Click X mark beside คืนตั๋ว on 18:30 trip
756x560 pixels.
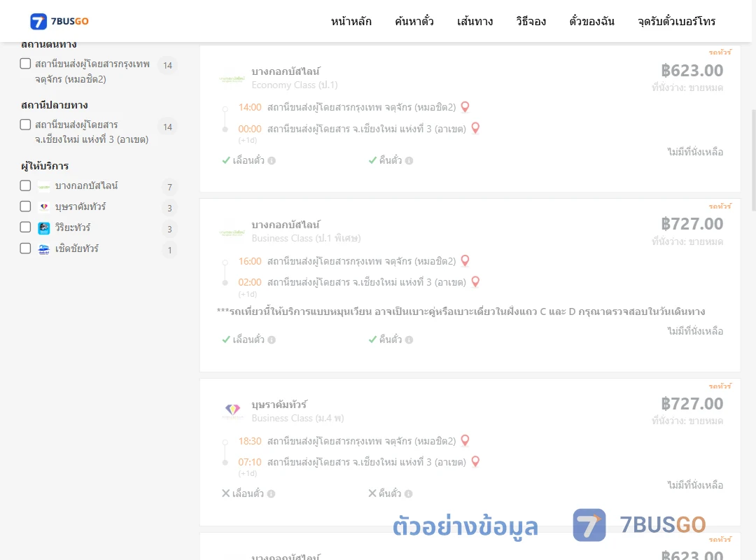point(372,493)
